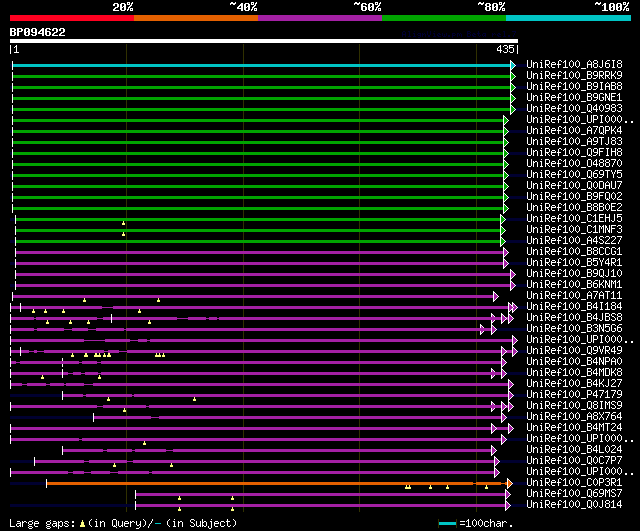The image size is (640, 531).
Task: Select the UniRef100_B4KJ27 label
Action: point(574,384)
